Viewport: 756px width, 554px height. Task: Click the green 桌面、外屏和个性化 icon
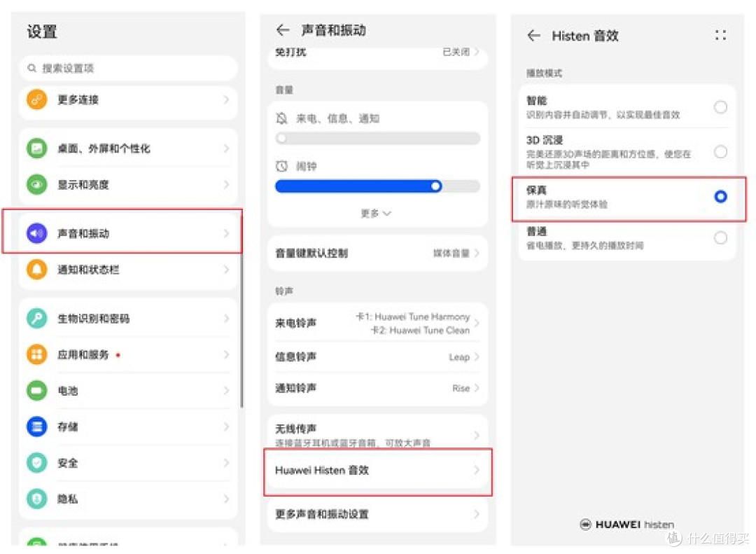click(36, 148)
